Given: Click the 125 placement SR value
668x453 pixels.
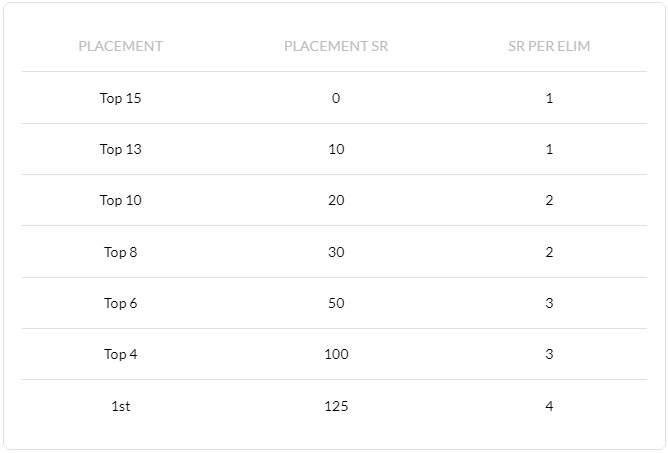Looking at the screenshot, I should coord(336,406).
